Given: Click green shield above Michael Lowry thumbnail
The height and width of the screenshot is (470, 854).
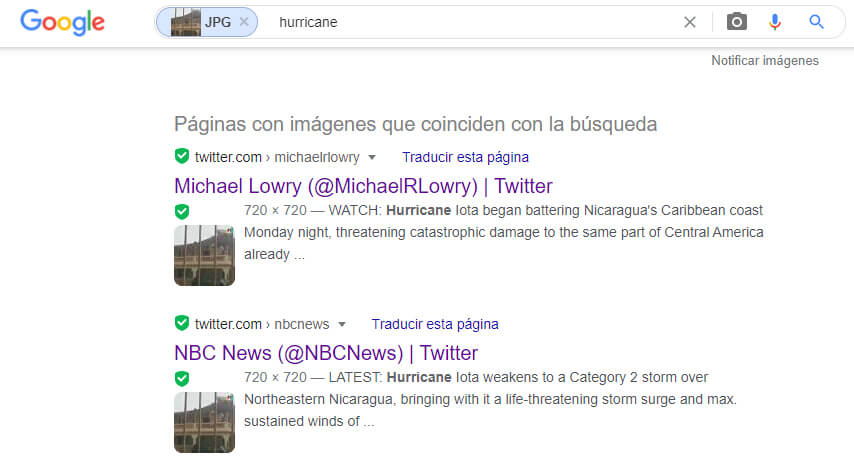Looking at the screenshot, I should (x=182, y=211).
